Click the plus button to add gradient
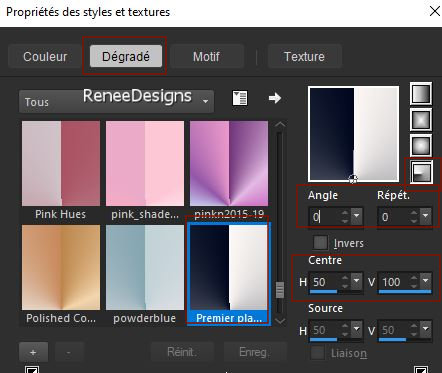The height and width of the screenshot is (373, 442). [33, 352]
